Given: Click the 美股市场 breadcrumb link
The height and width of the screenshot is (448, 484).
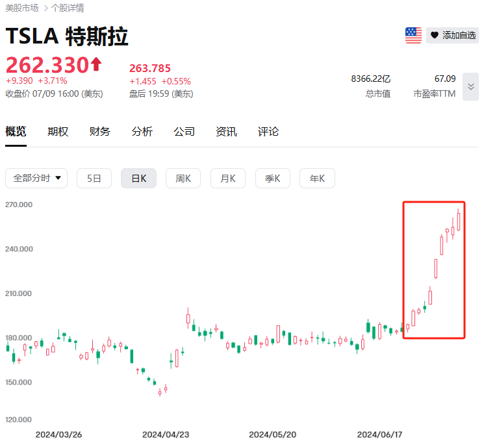Looking at the screenshot, I should pos(21,8).
